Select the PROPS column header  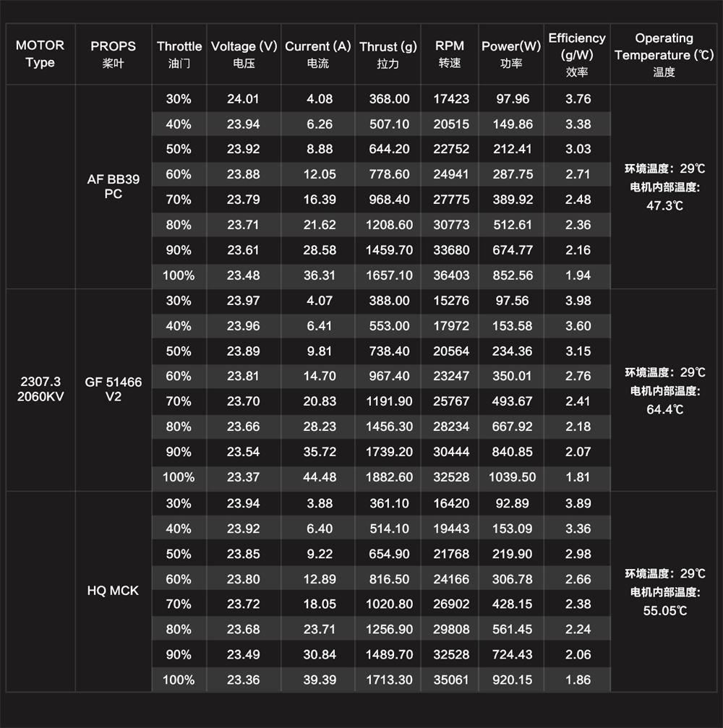[113, 53]
